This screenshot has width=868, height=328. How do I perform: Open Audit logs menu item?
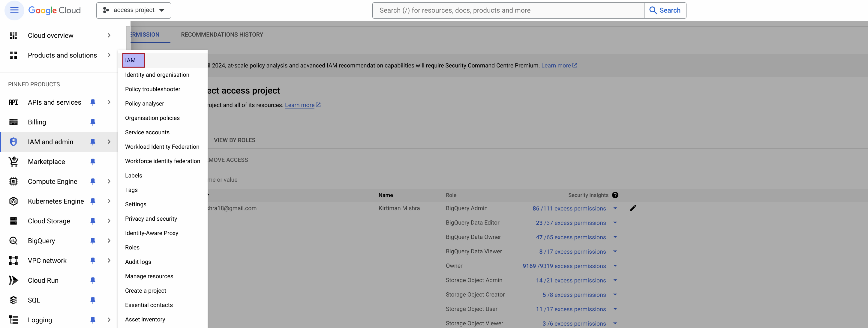(138, 262)
